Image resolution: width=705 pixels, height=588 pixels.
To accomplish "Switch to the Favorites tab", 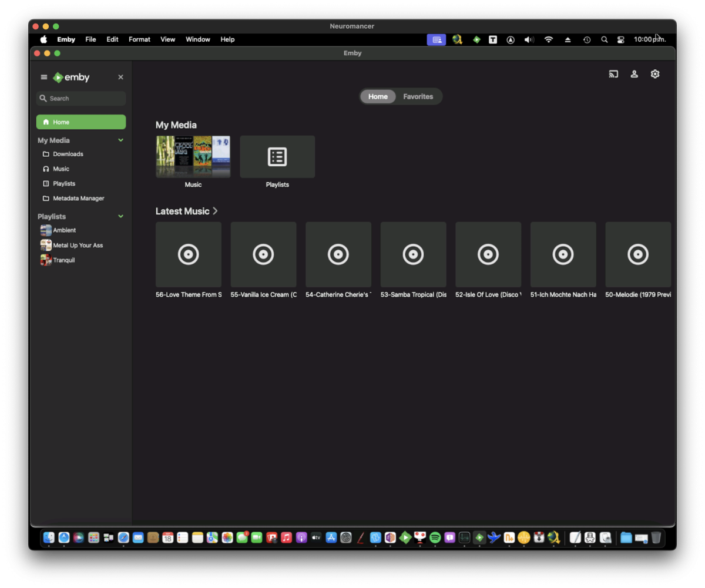I will [x=418, y=97].
